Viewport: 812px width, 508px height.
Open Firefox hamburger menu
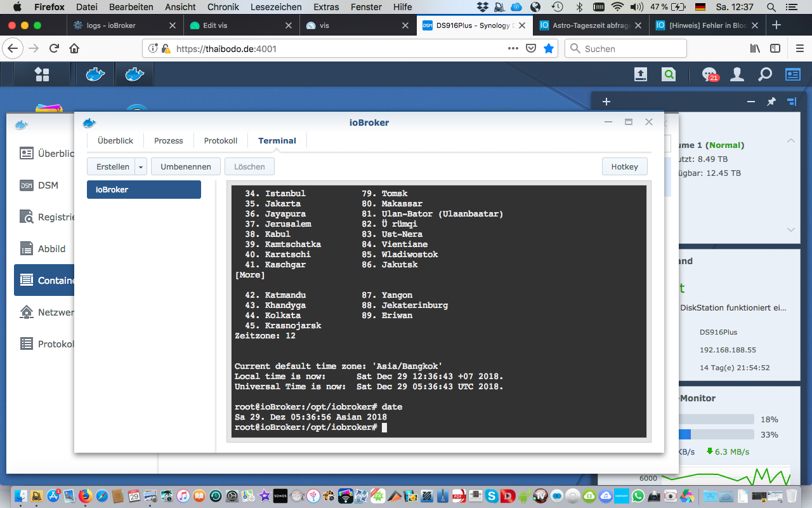(799, 48)
